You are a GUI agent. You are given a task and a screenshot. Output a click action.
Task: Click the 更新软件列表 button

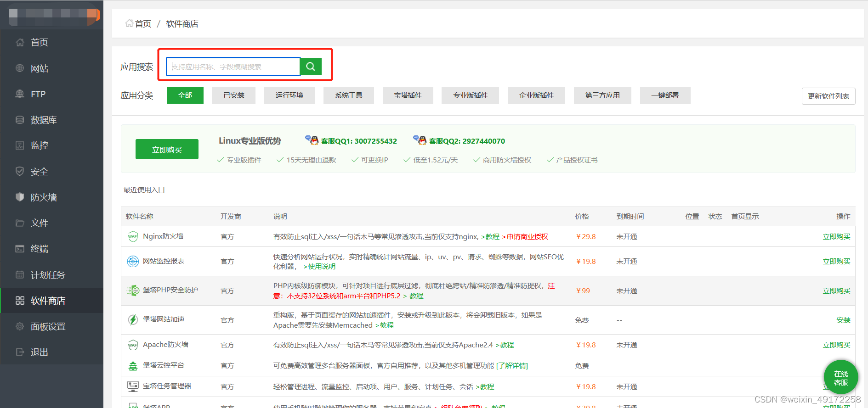pyautogui.click(x=828, y=96)
